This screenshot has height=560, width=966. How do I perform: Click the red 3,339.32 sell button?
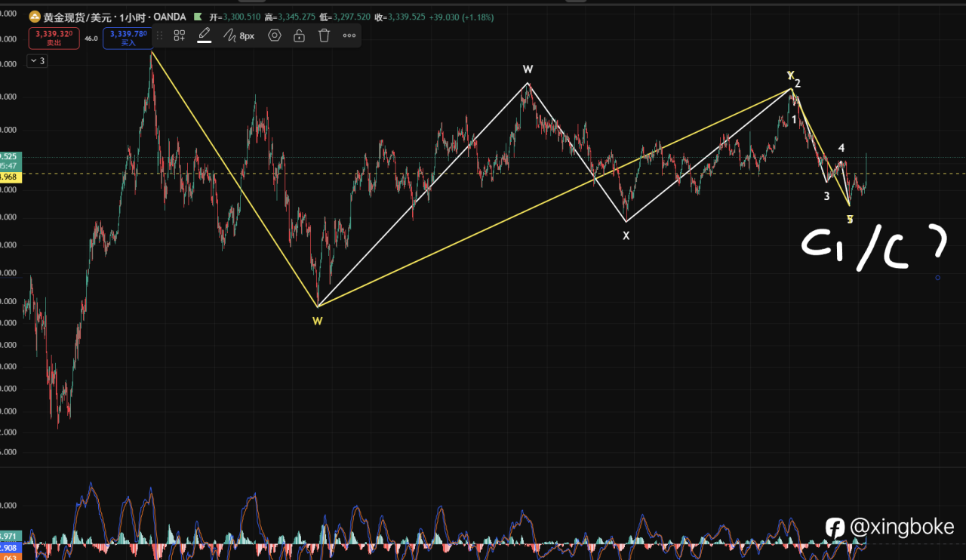click(54, 38)
